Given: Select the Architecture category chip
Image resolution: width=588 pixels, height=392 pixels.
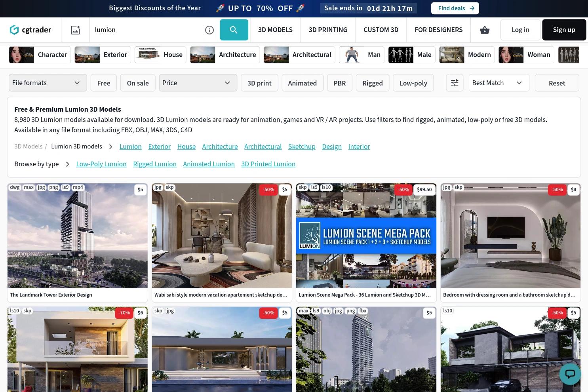Looking at the screenshot, I should [x=225, y=55].
